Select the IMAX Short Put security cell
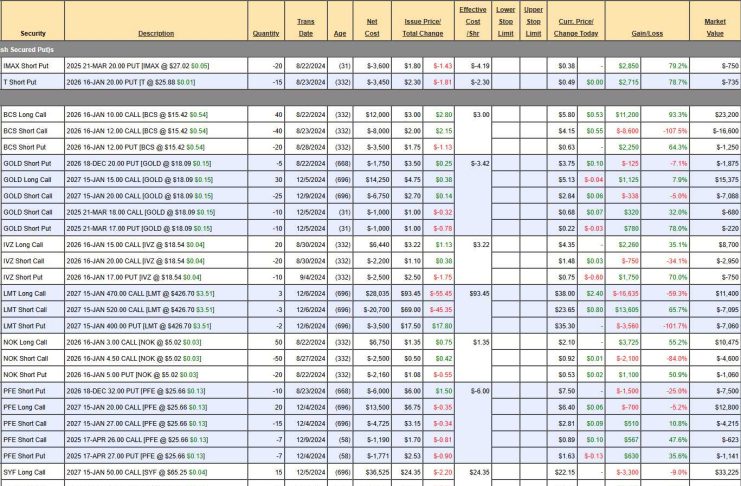The width and height of the screenshot is (741, 486). coord(25,65)
